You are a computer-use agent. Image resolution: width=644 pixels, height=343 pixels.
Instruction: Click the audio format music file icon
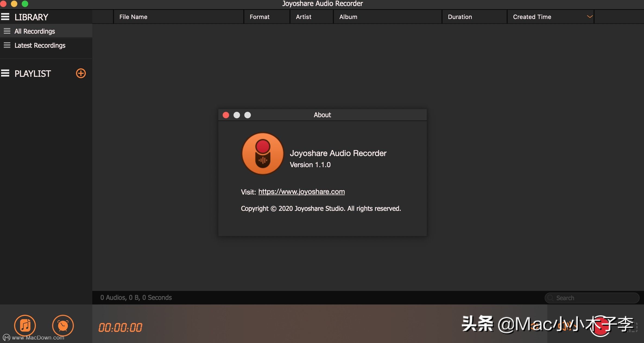(x=25, y=325)
